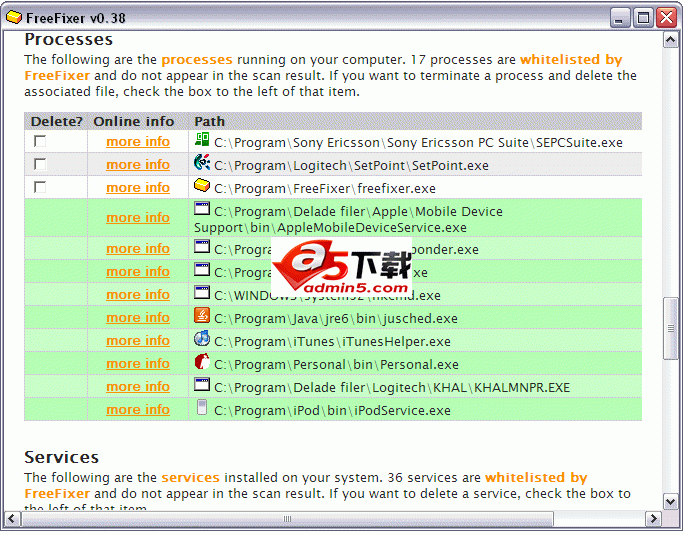Open more info for iTunesHelper.exe
This screenshot has height=535, width=684.
pyautogui.click(x=138, y=341)
